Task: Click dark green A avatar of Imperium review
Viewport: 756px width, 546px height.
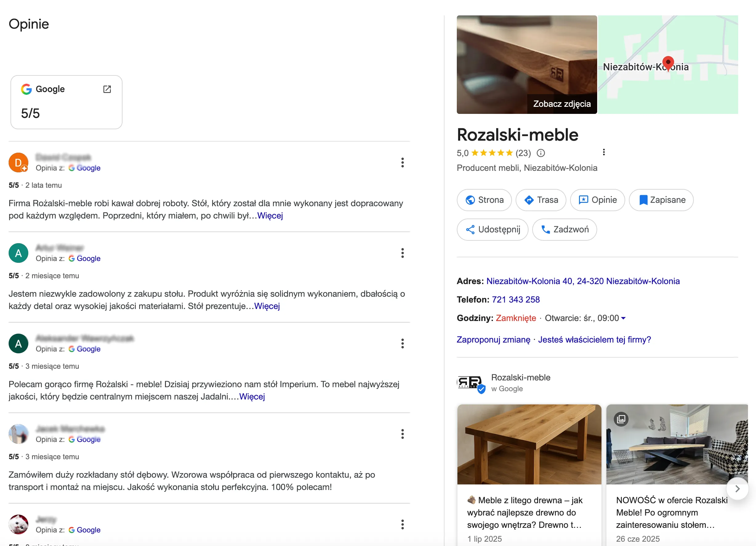Action: pyautogui.click(x=18, y=343)
